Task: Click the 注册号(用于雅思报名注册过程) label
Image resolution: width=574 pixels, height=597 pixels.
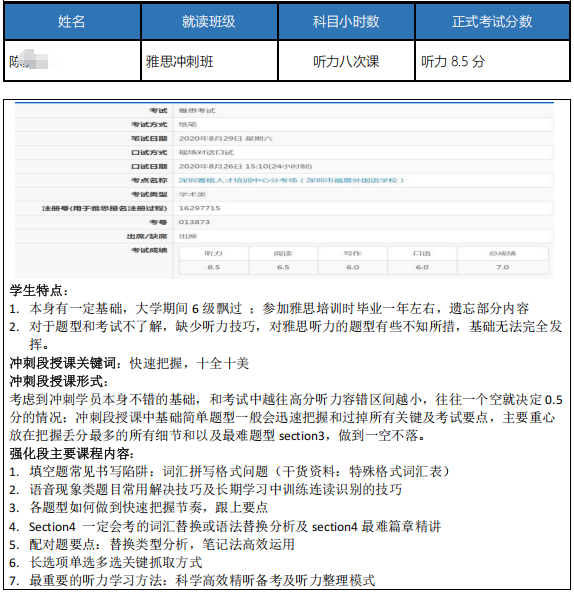Action: click(105, 208)
